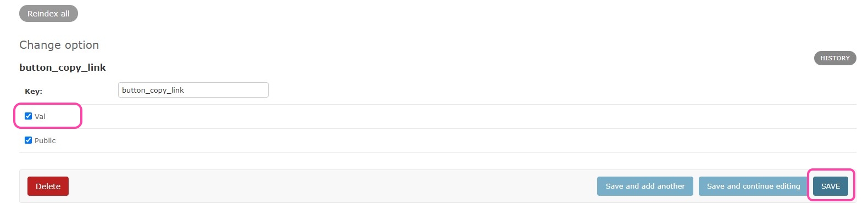Click the Key: field label

pos(34,92)
